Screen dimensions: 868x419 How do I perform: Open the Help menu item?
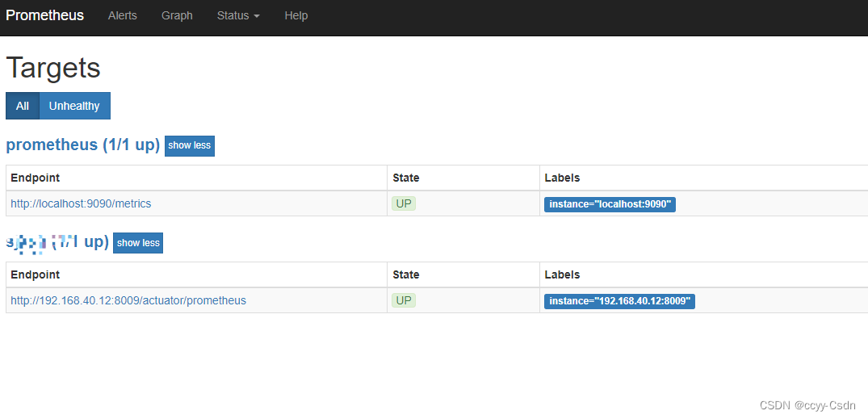pos(296,15)
